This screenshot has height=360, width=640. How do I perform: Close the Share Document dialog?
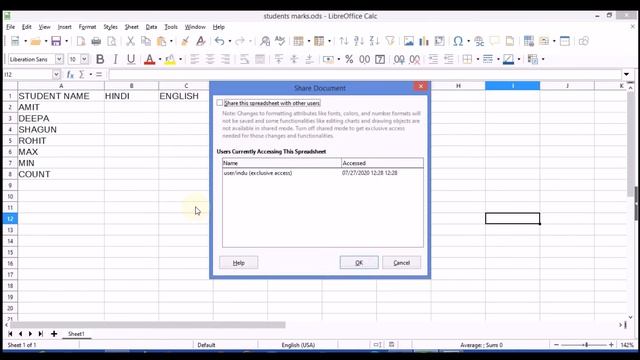tap(420, 87)
